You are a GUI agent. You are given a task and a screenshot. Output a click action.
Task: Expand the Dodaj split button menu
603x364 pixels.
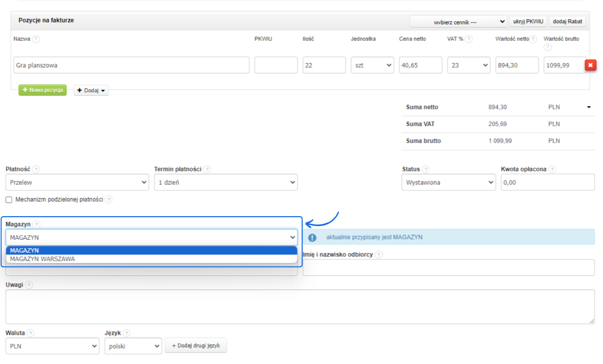[91, 90]
